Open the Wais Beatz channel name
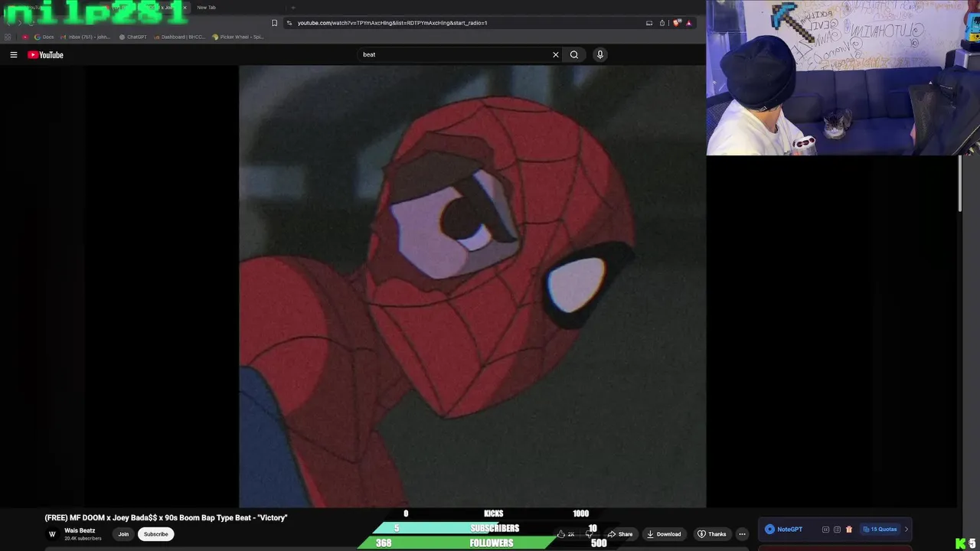The width and height of the screenshot is (980, 551). tap(80, 530)
